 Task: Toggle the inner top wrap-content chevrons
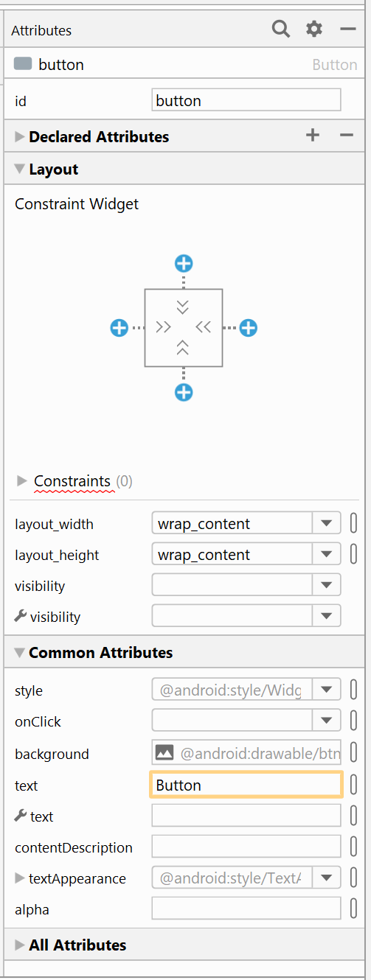[x=183, y=307]
